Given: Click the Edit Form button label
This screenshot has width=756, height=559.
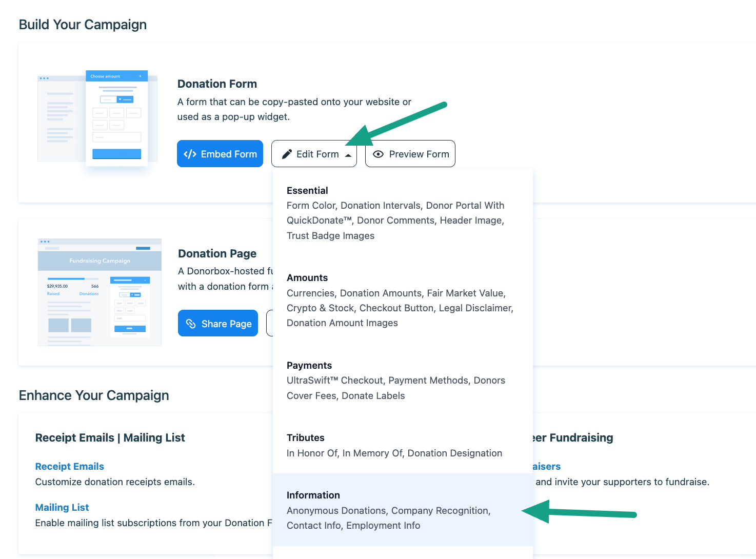Looking at the screenshot, I should tap(317, 154).
